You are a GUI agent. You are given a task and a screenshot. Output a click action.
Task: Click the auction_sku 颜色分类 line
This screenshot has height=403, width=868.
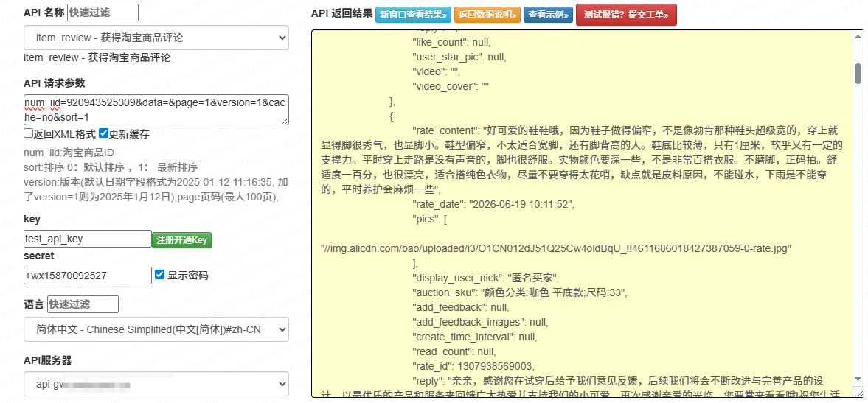pos(519,292)
